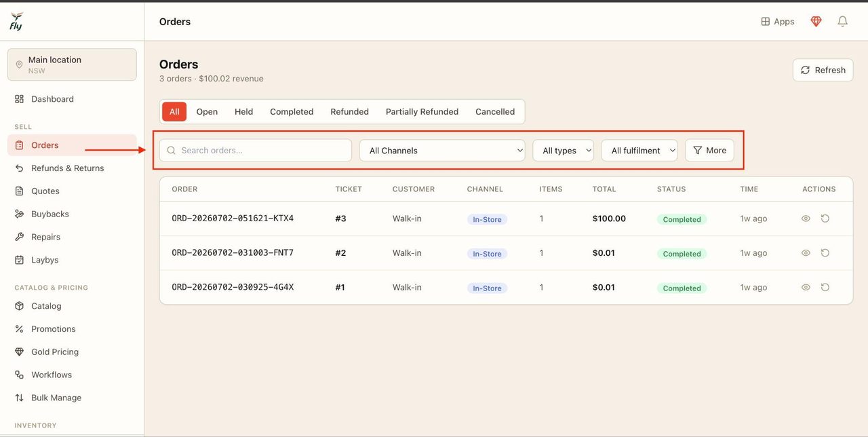Click order ORD-20260702-030925-4G4X
The width and height of the screenshot is (868, 437).
pyautogui.click(x=233, y=287)
